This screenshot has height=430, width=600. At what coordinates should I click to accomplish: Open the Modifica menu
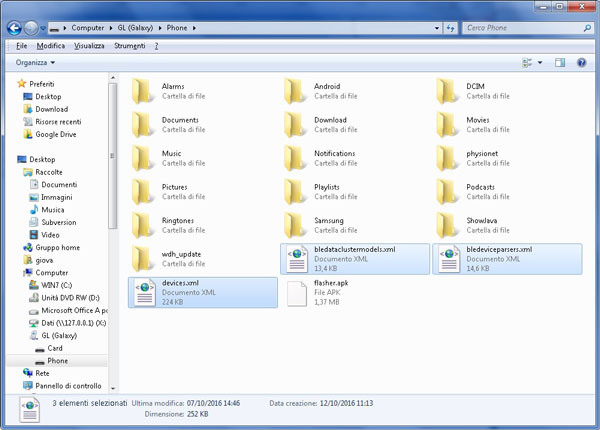(x=50, y=46)
